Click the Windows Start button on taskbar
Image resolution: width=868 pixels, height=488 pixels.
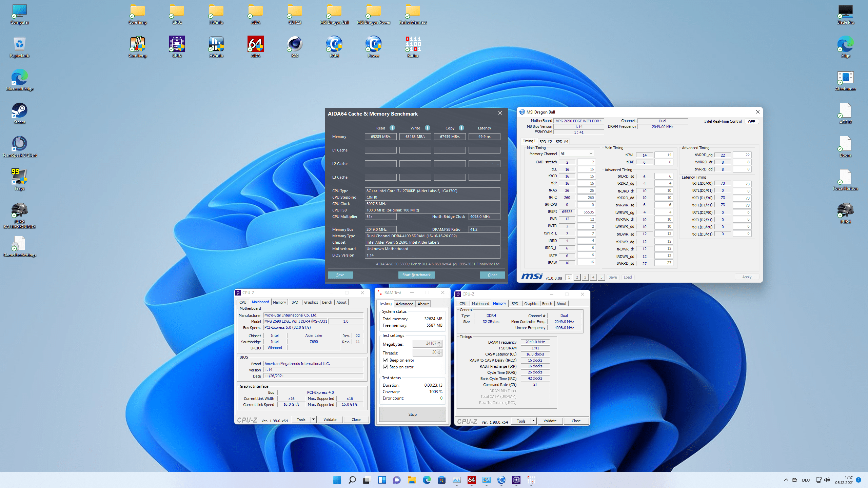coord(337,480)
